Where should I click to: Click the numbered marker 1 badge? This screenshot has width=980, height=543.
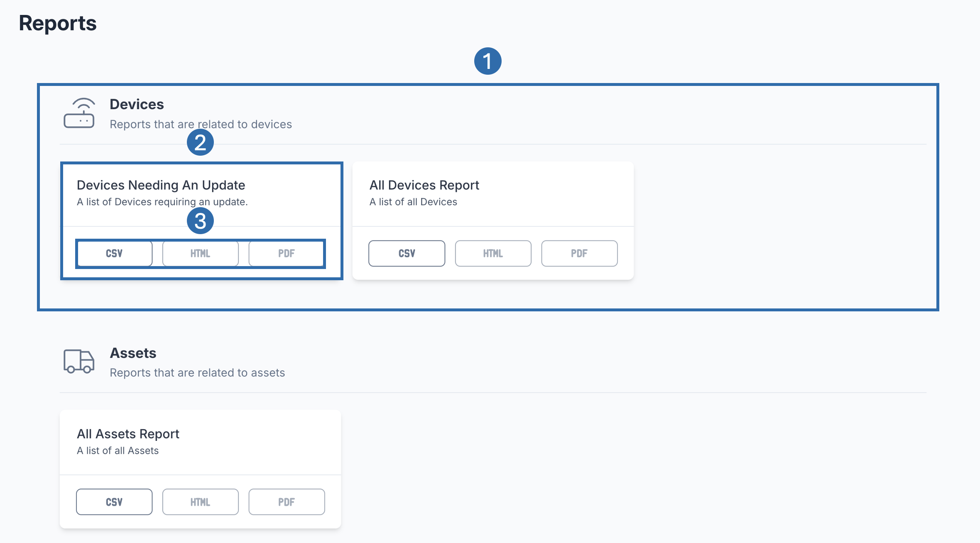[488, 61]
